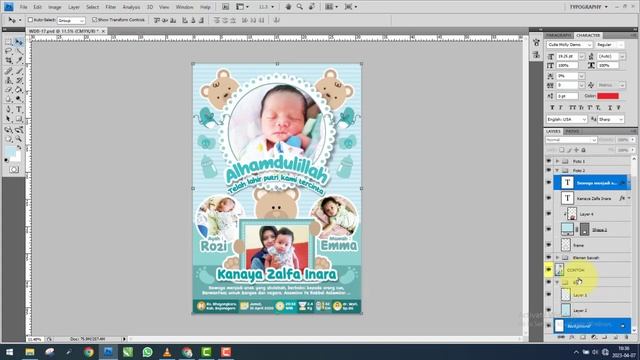Image resolution: width=640 pixels, height=360 pixels.
Task: Switch to the Paths tab
Action: click(x=572, y=131)
